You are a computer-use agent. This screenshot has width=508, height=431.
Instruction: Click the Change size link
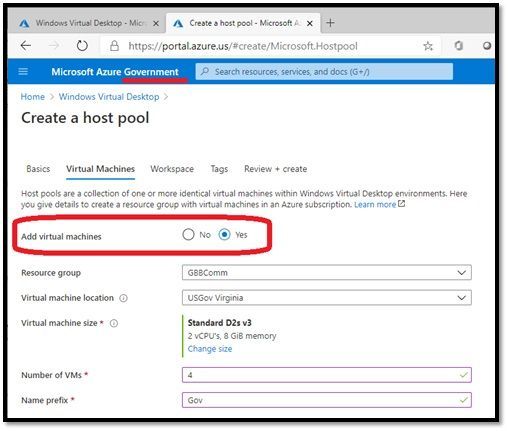coord(210,349)
